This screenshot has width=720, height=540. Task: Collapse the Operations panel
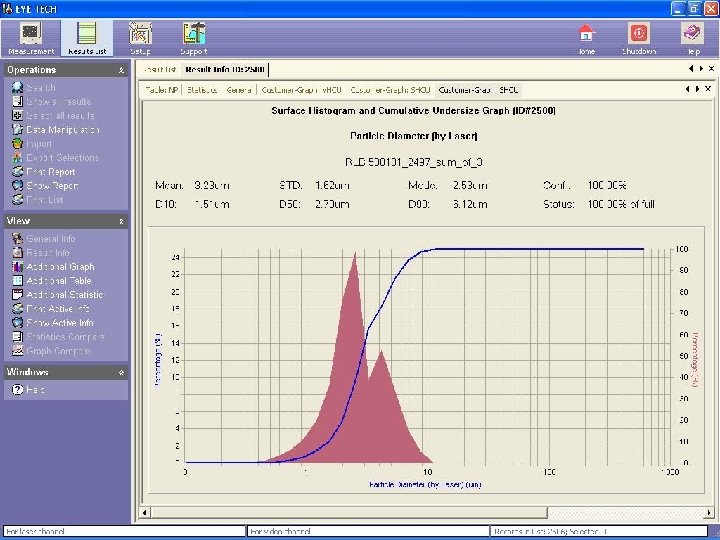(x=122, y=70)
